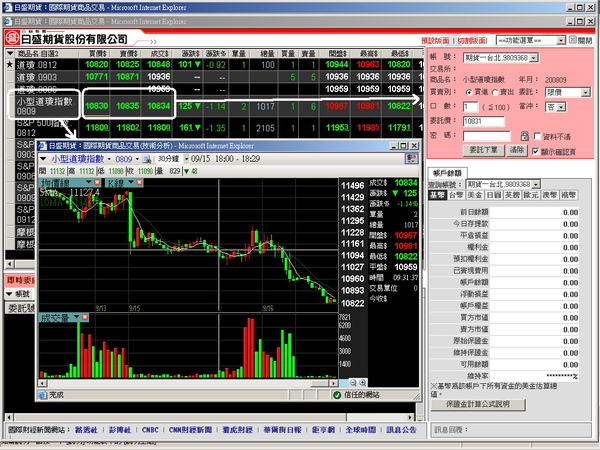Open the 帳號 account dropdown in order form
This screenshot has width=600, height=450.
coord(534,58)
